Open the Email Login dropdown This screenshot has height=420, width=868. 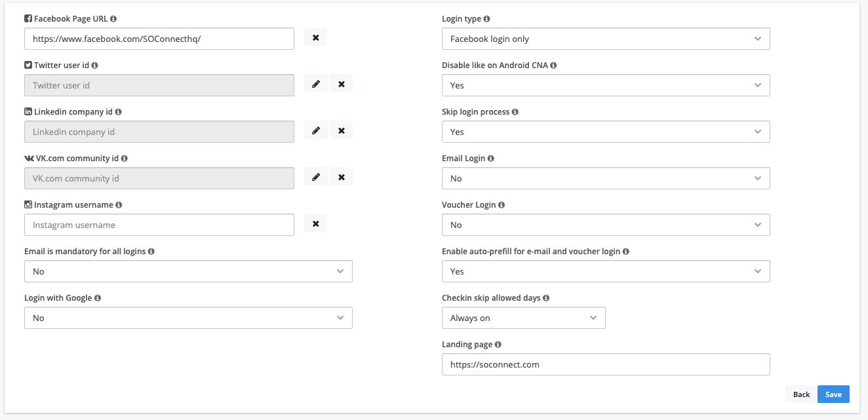606,178
